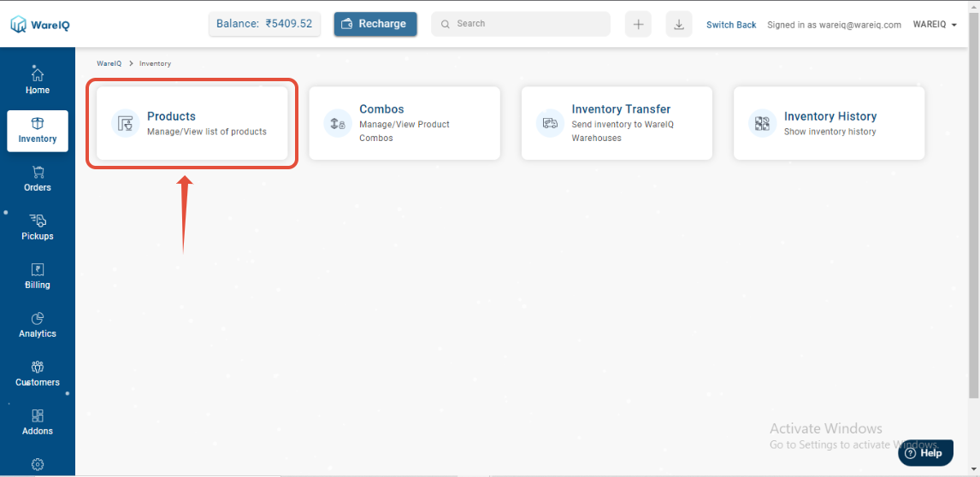Screen dimensions: 980x477
Task: Click 'Manage/View list of products' text
Action: [x=207, y=132]
